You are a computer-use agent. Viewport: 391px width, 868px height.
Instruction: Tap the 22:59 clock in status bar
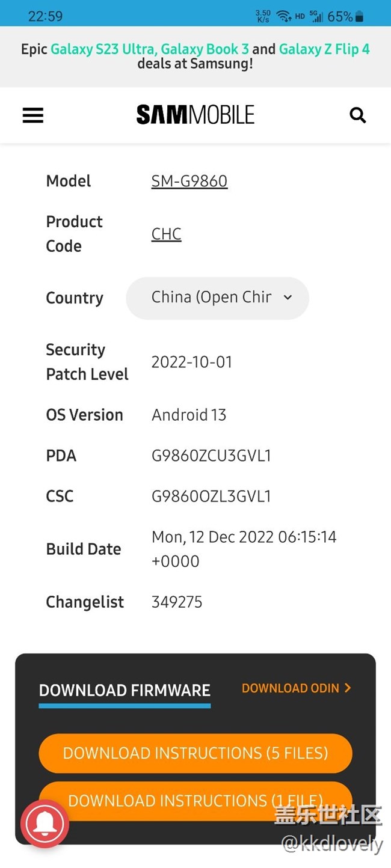click(x=45, y=16)
